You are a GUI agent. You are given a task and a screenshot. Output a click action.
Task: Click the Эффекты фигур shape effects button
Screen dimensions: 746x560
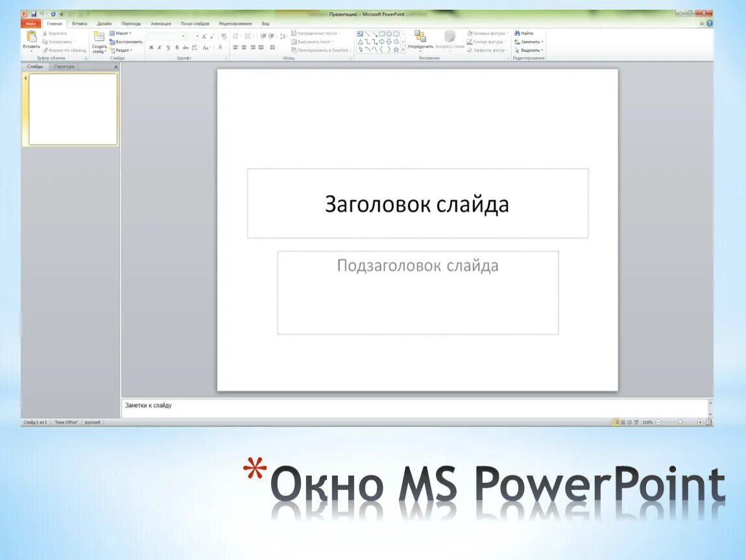[x=487, y=50]
